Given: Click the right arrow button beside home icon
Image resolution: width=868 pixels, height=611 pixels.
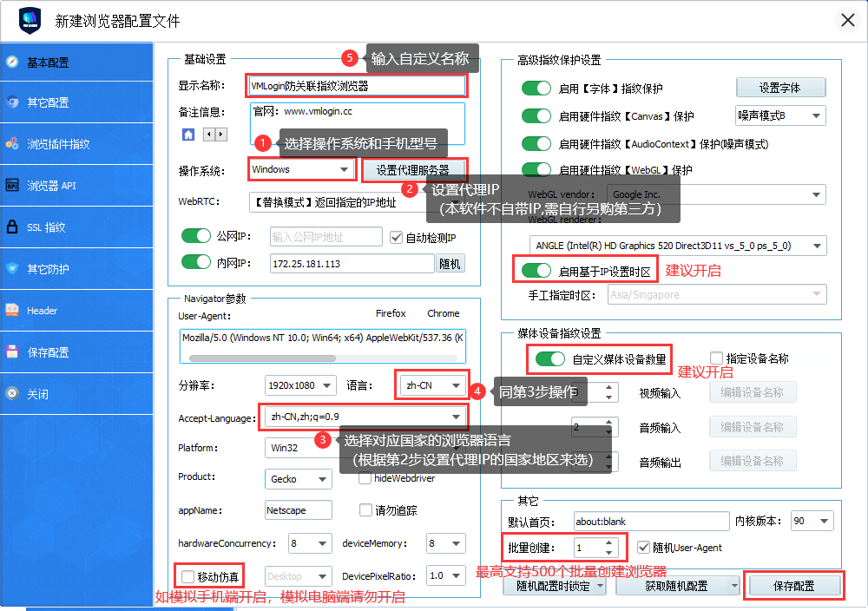Looking at the screenshot, I should click(221, 134).
